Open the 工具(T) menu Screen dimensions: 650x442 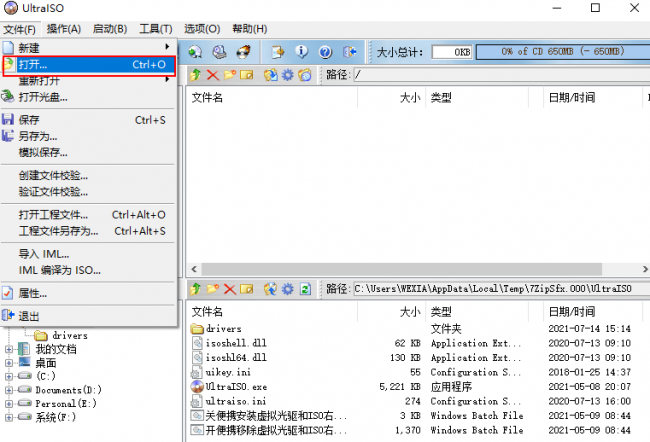point(155,29)
